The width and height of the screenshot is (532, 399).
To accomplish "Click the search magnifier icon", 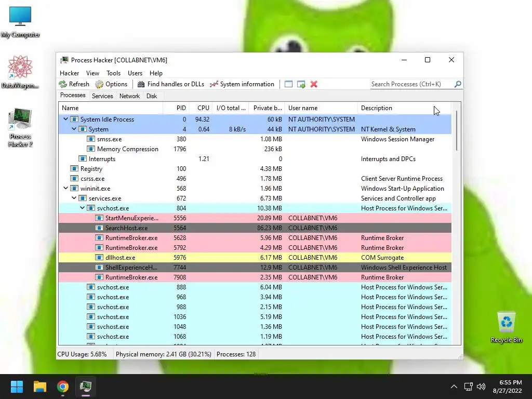I will (x=458, y=84).
